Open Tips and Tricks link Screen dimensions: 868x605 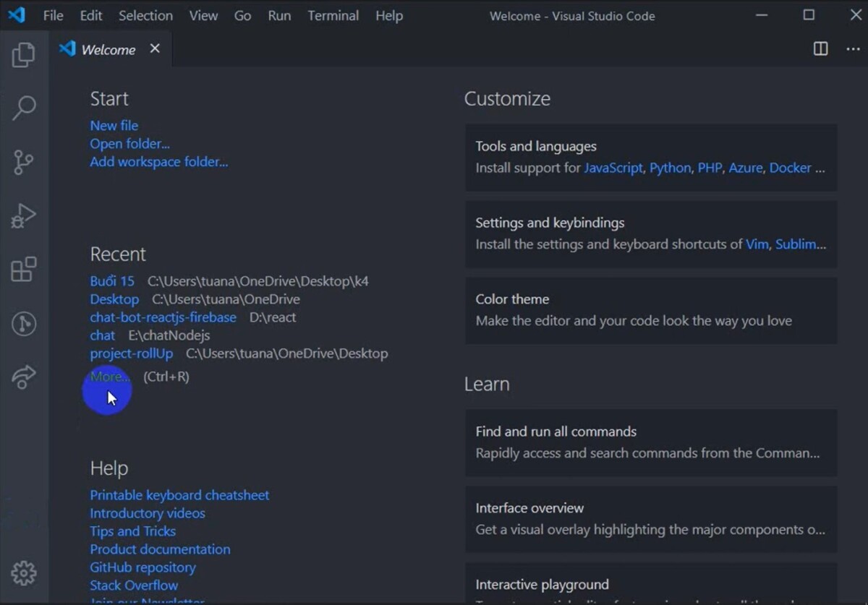tap(133, 531)
